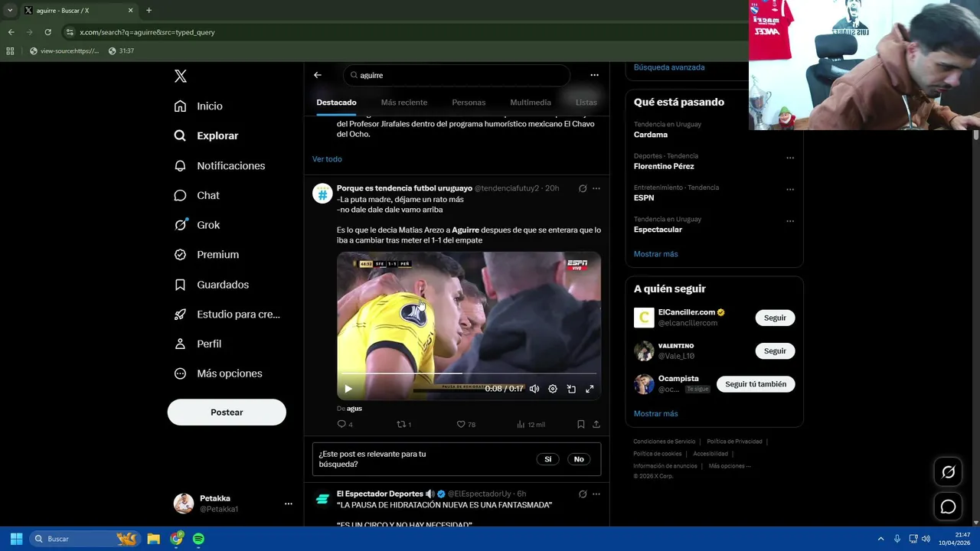Reply to the post with 4 comments
980x551 pixels.
point(345,424)
